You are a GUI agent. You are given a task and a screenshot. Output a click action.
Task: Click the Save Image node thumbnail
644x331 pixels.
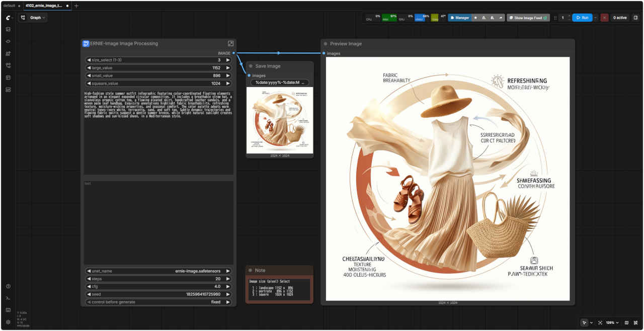(x=280, y=120)
